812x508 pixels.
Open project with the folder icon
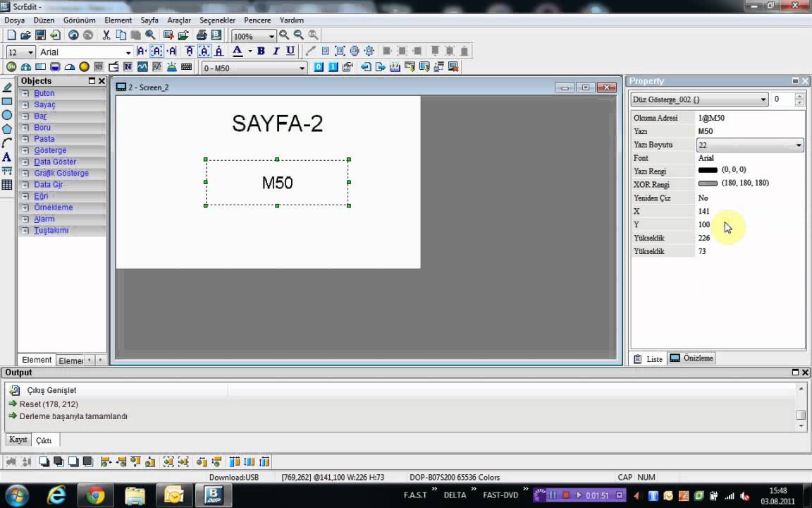pyautogui.click(x=25, y=35)
